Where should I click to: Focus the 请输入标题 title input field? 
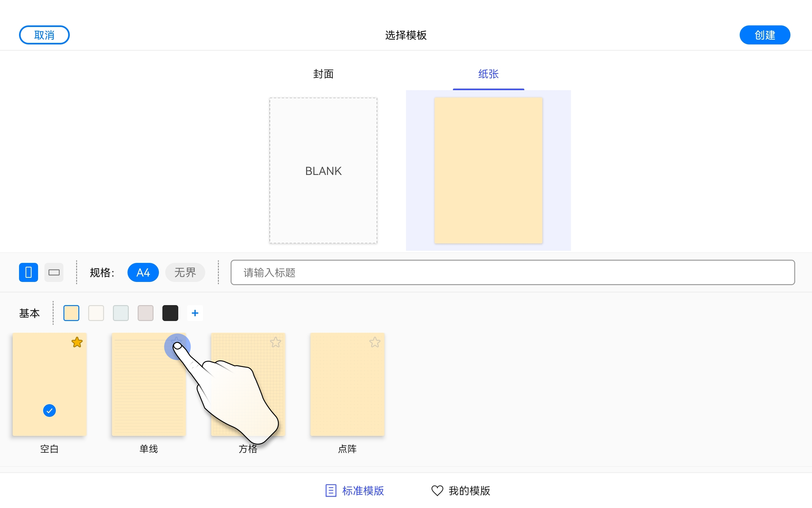point(512,272)
